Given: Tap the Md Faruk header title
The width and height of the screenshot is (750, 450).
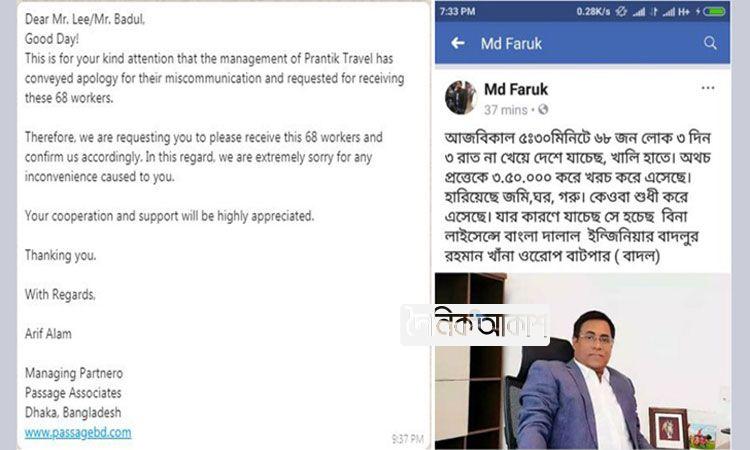Looking at the screenshot, I should 511,44.
